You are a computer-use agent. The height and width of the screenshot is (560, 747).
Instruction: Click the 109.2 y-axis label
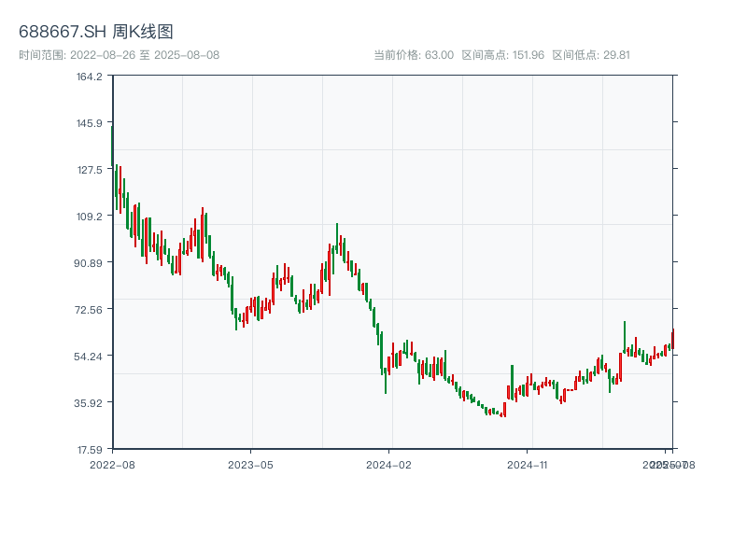click(90, 217)
